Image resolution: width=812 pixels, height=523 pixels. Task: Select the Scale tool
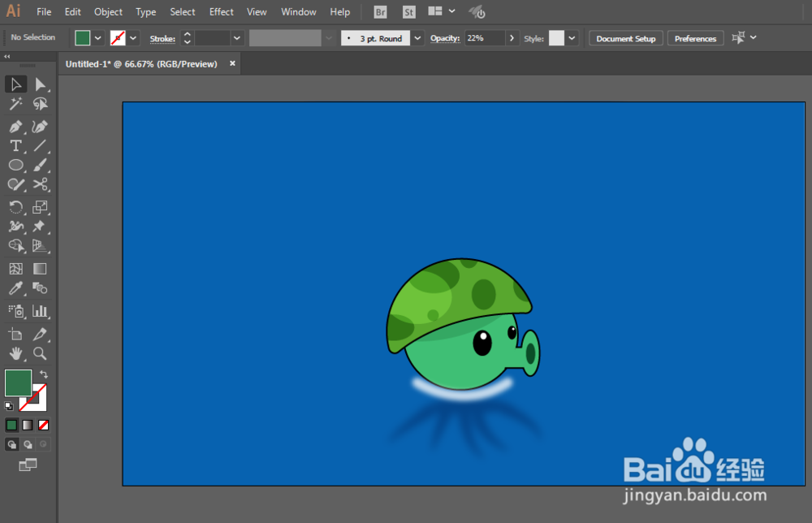point(40,207)
